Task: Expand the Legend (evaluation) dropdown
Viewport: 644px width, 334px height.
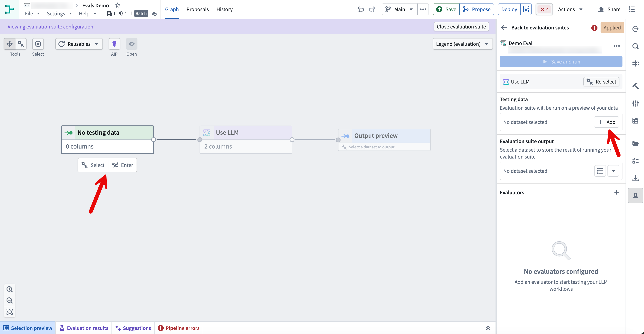Action: pyautogui.click(x=463, y=44)
